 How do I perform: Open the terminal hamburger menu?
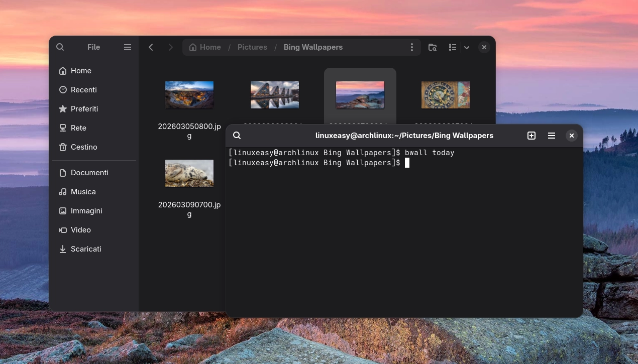point(552,136)
